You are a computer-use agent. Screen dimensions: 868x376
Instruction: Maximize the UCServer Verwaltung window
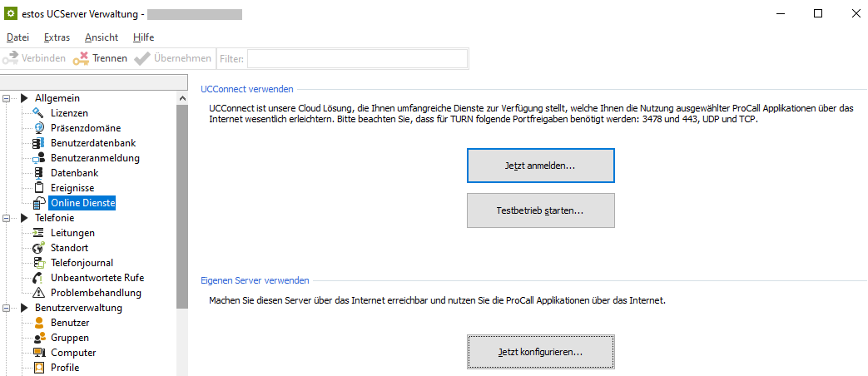817,14
